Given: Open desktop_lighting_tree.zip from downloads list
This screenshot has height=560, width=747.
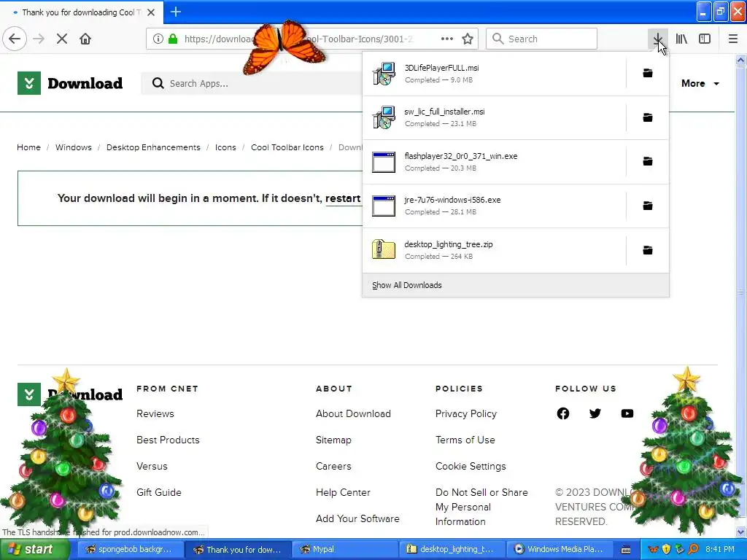Looking at the screenshot, I should 494,250.
